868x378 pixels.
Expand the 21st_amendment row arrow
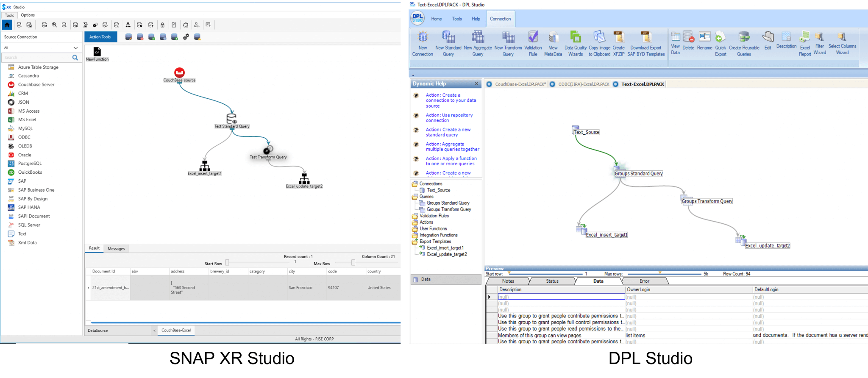coord(88,288)
